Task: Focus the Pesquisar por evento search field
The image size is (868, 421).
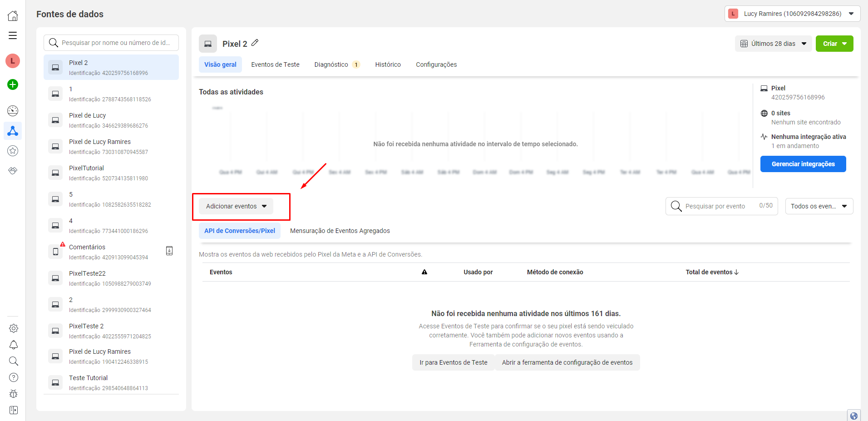Action: [722, 206]
